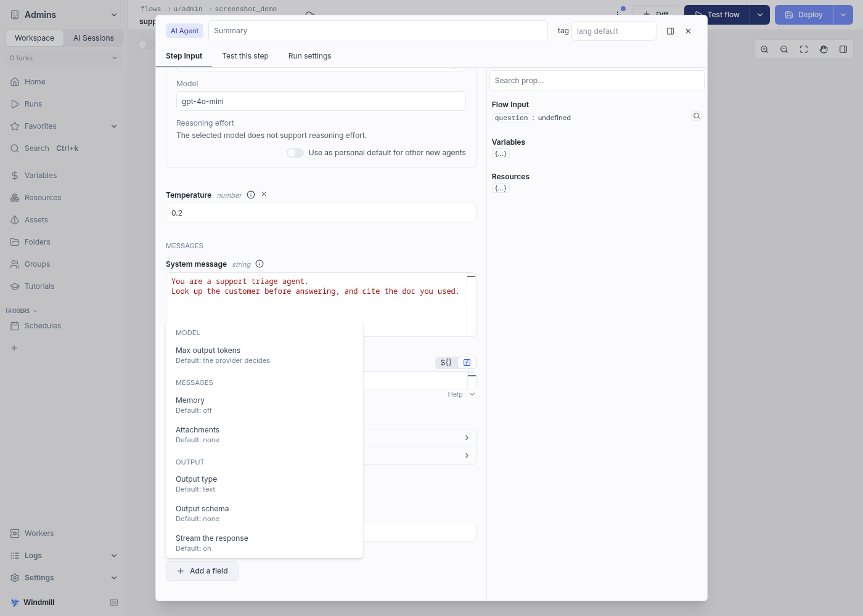Choose 'Max output tokens' from the field menu
The width and height of the screenshot is (863, 616).
click(x=264, y=355)
